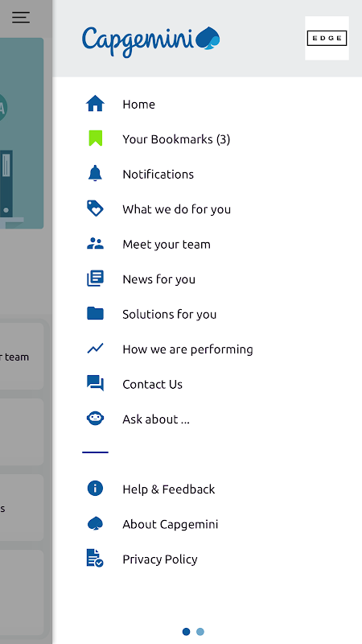The height and width of the screenshot is (644, 362).
Task: Click the Home house icon
Action: pyautogui.click(x=95, y=104)
